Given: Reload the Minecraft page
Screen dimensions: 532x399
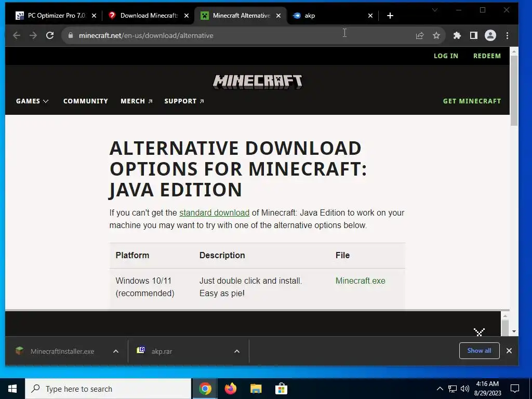Looking at the screenshot, I should 50,35.
